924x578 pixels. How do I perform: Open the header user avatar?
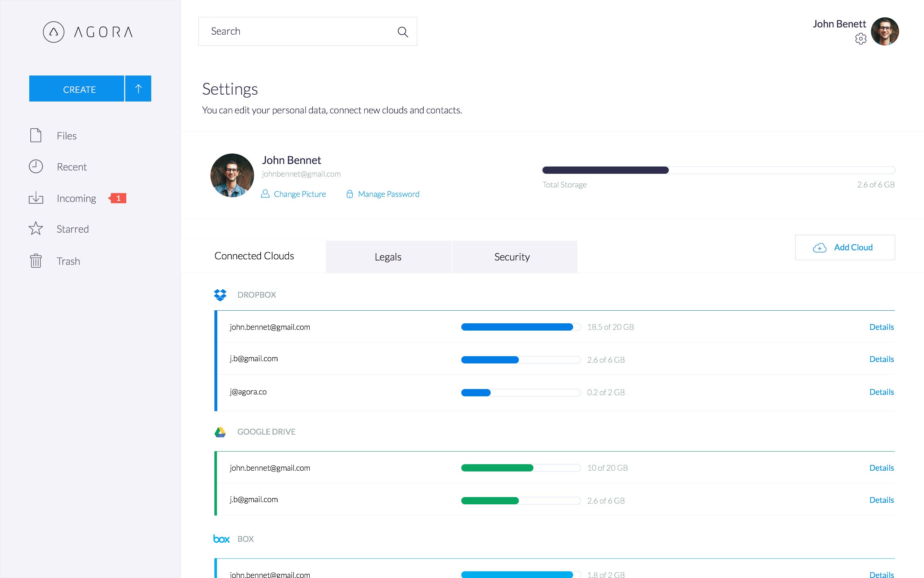[x=885, y=31]
